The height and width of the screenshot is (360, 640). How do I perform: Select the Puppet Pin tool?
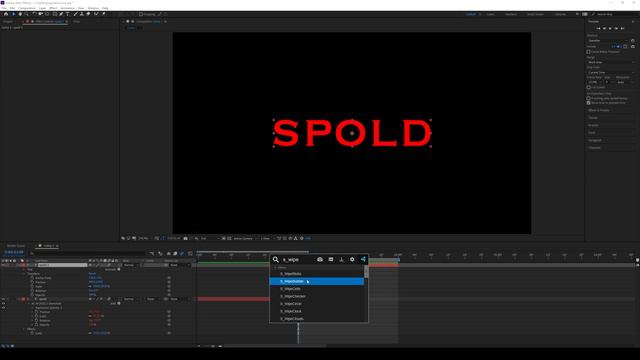click(x=104, y=14)
